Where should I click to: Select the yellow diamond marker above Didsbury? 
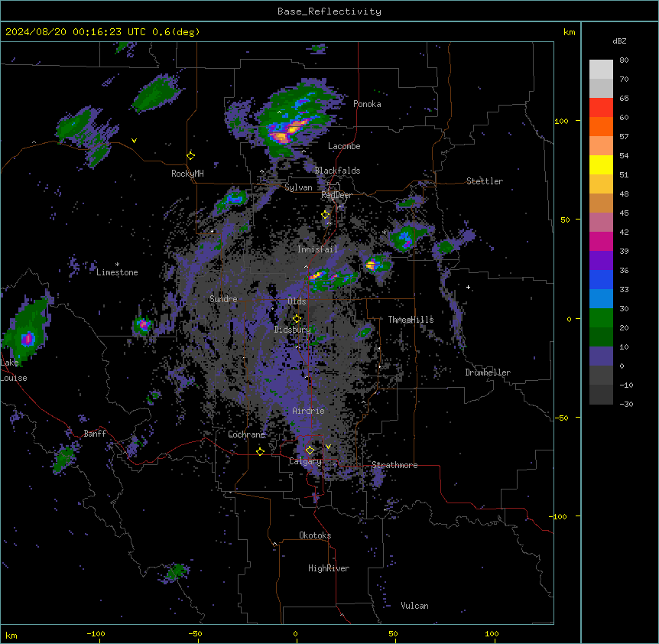(x=297, y=319)
